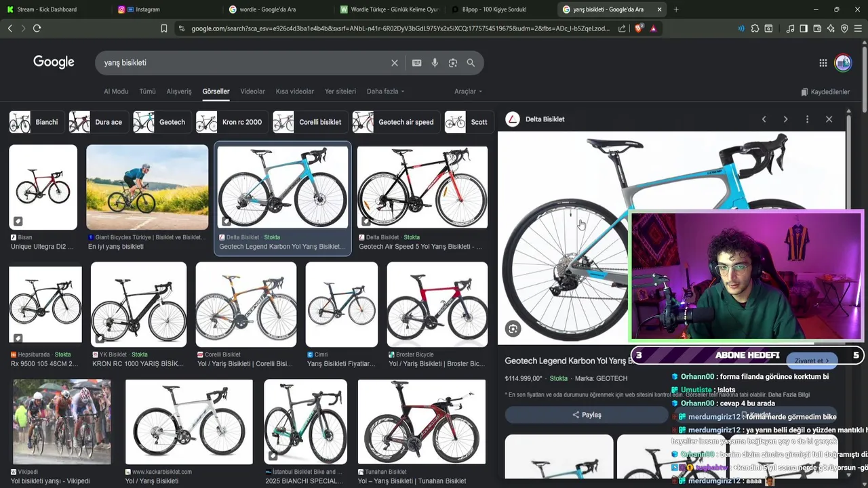Open 'KRON RC 1000' bike thumbnail
868x488 pixels.
tap(138, 304)
